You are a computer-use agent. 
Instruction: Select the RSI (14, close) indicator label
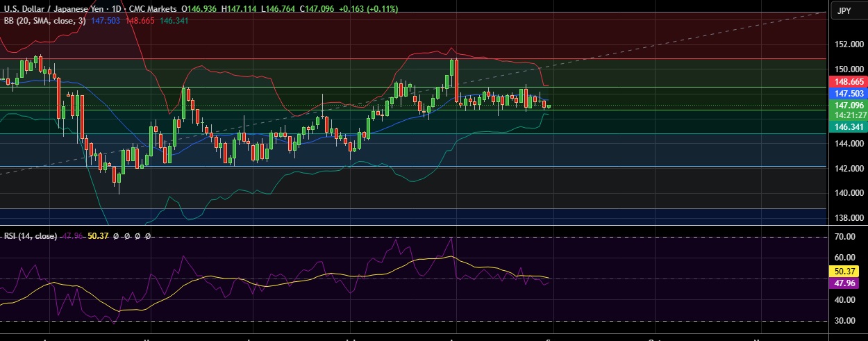pos(31,236)
